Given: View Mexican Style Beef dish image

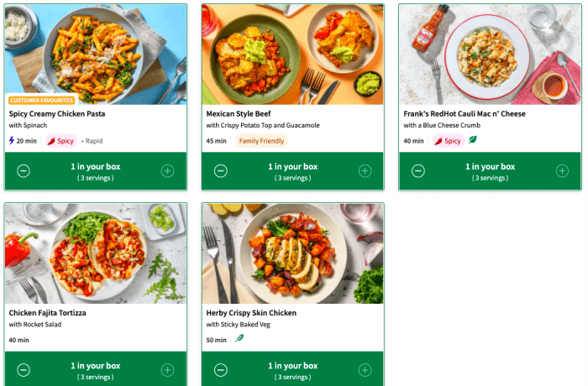Looking at the screenshot, I should (x=292, y=54).
